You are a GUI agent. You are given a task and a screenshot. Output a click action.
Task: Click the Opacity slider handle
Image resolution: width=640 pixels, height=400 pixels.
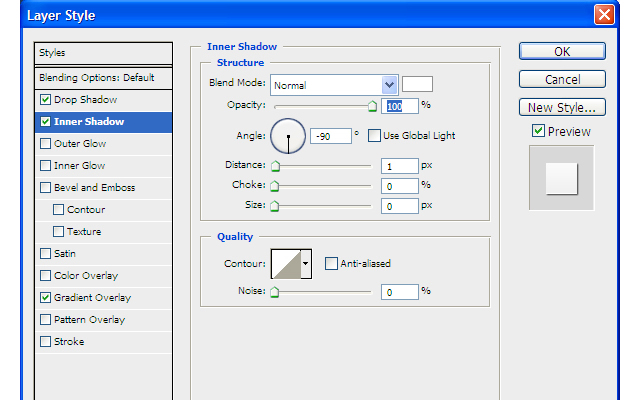[372, 105]
